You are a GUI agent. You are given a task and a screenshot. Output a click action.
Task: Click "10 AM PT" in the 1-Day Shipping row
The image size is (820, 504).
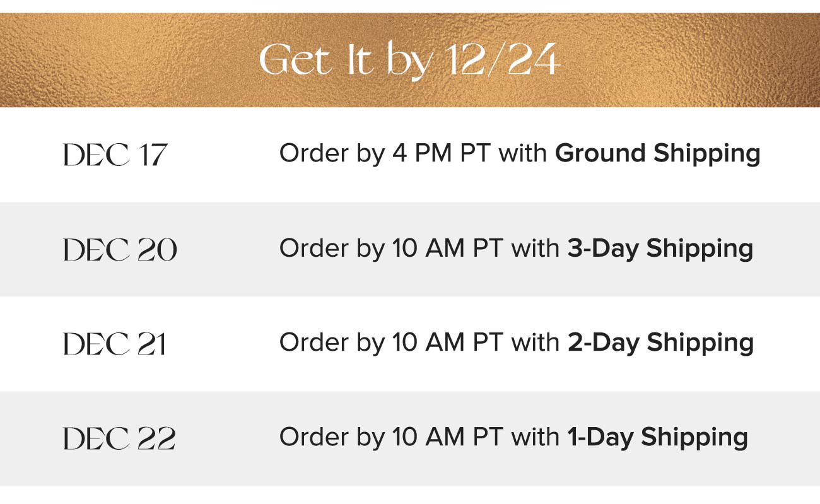(x=447, y=438)
